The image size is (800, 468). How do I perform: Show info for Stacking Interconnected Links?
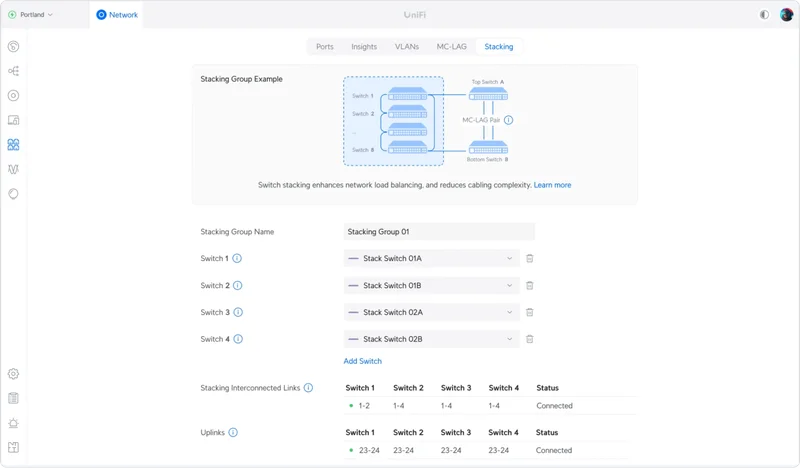[x=308, y=388]
